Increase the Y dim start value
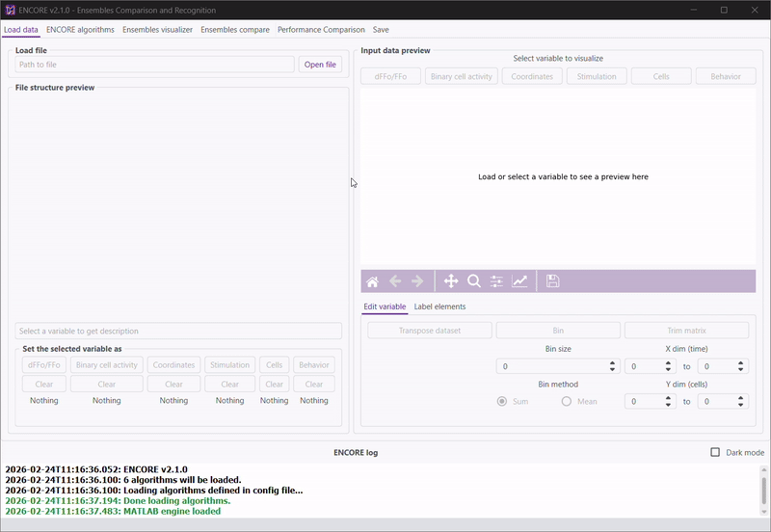 pyautogui.click(x=668, y=398)
